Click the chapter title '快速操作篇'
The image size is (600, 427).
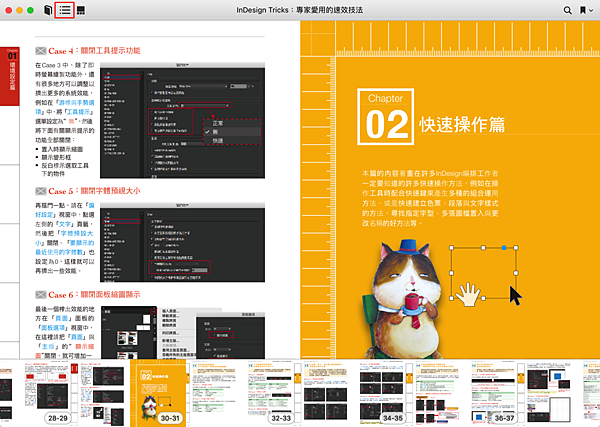(462, 124)
